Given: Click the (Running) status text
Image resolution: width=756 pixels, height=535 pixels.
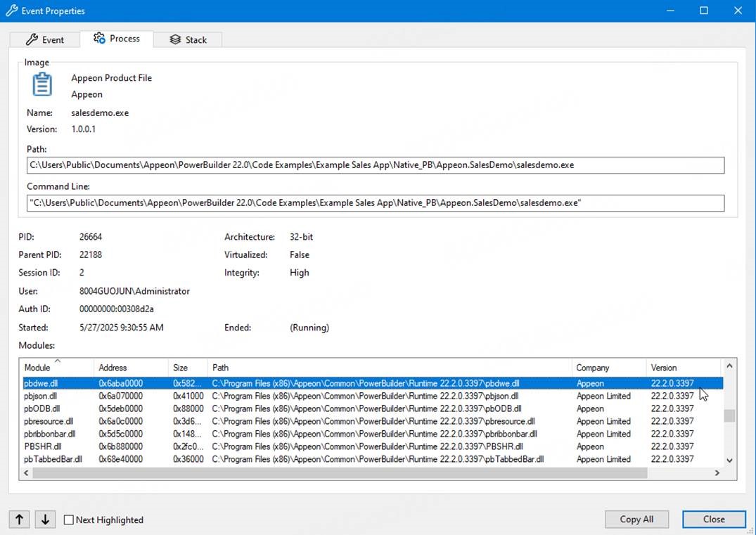Looking at the screenshot, I should coord(309,328).
